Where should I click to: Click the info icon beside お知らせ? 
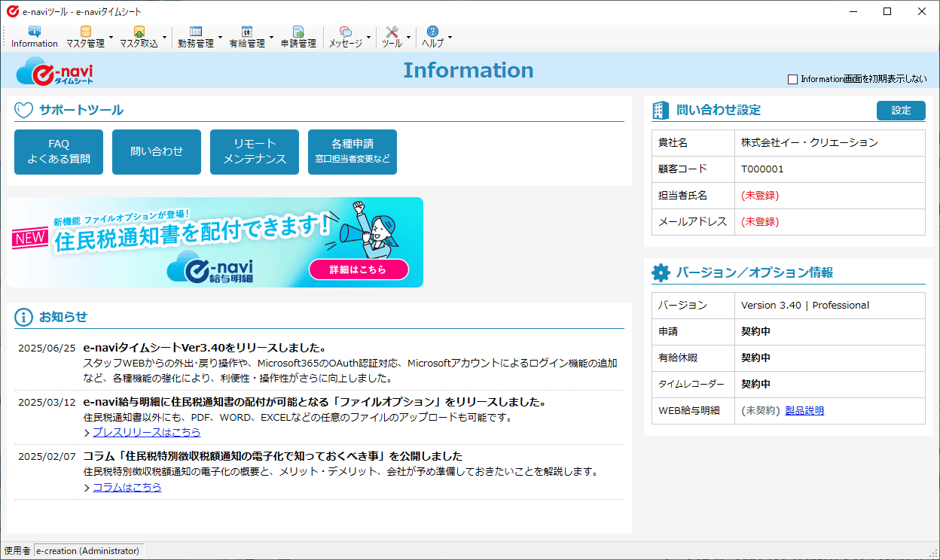pos(24,317)
